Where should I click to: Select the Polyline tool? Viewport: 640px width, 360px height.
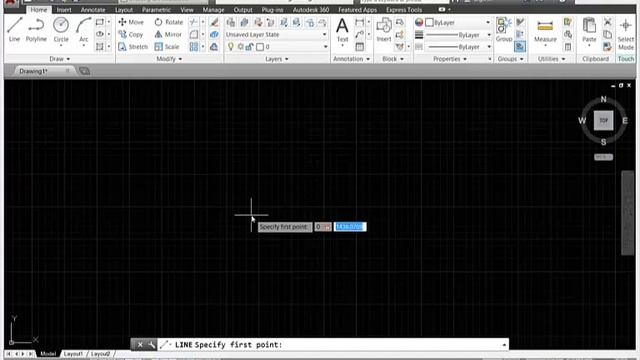tap(36, 29)
